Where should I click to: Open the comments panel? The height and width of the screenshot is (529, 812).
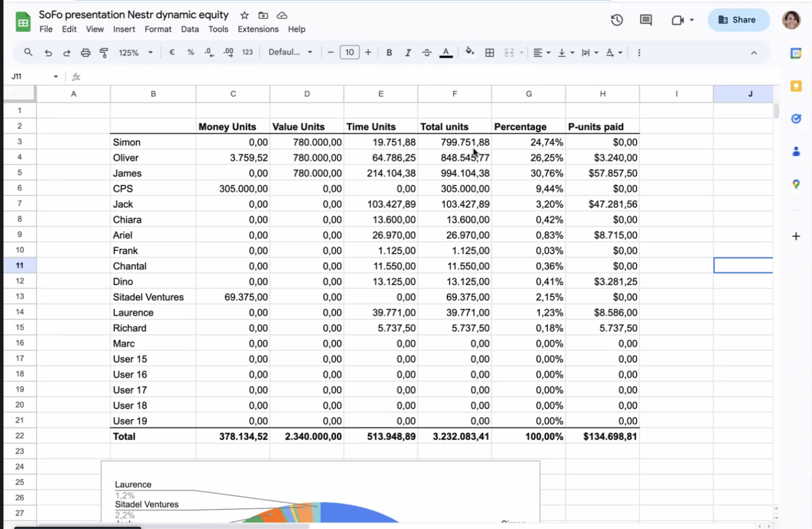pyautogui.click(x=645, y=20)
